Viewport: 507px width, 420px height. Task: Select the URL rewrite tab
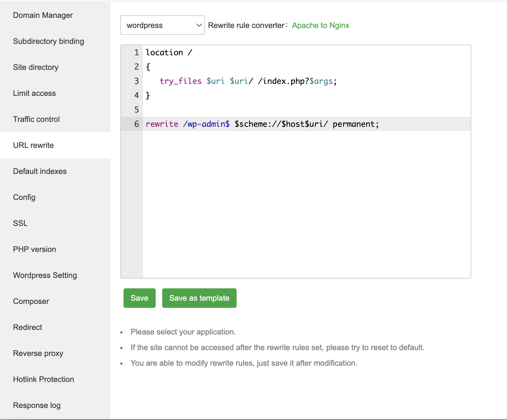(33, 145)
